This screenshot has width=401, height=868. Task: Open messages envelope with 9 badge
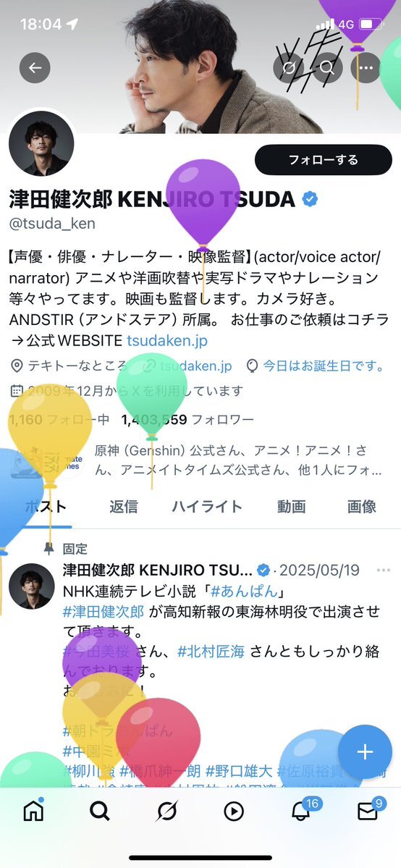click(x=369, y=810)
